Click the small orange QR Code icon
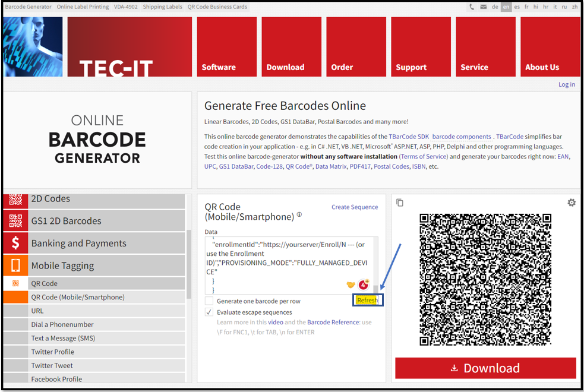Screen dimensions: 584x392 tap(15, 283)
